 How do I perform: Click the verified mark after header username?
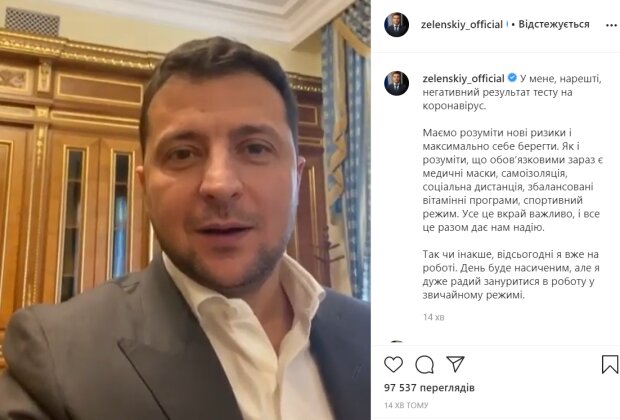click(507, 25)
